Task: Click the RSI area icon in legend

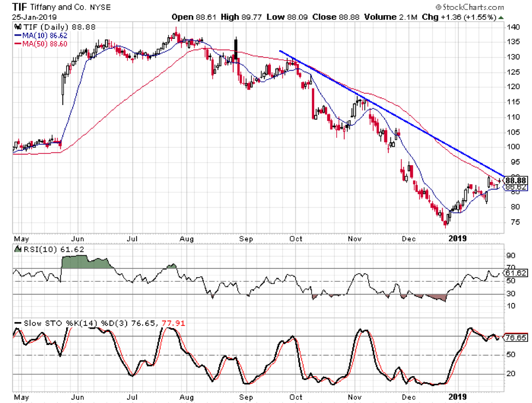Action: (x=17, y=249)
